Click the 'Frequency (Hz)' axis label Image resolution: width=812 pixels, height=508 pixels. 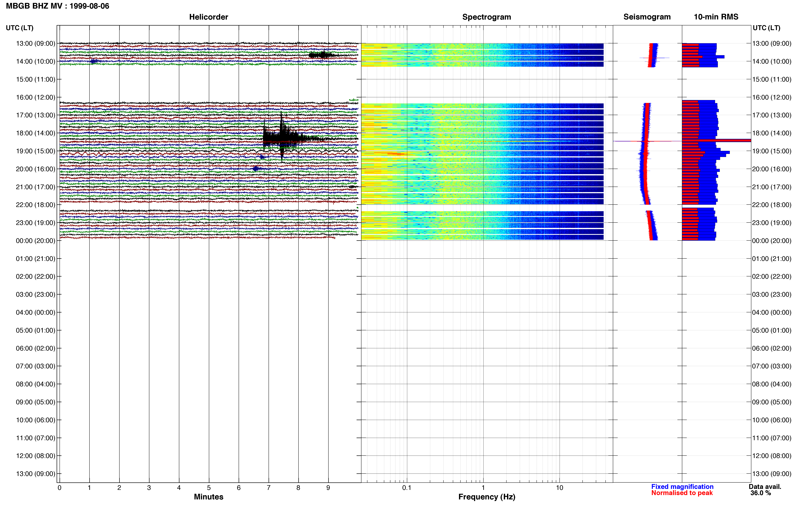point(487,497)
